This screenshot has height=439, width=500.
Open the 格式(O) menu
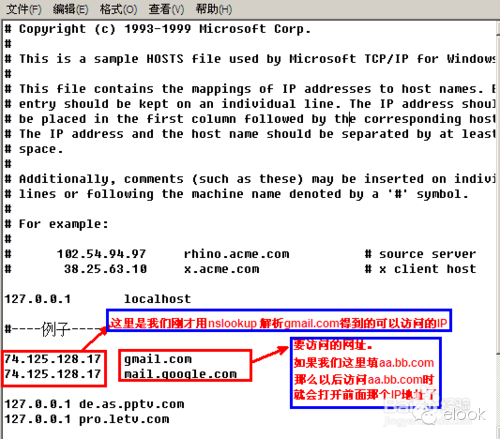tap(118, 9)
